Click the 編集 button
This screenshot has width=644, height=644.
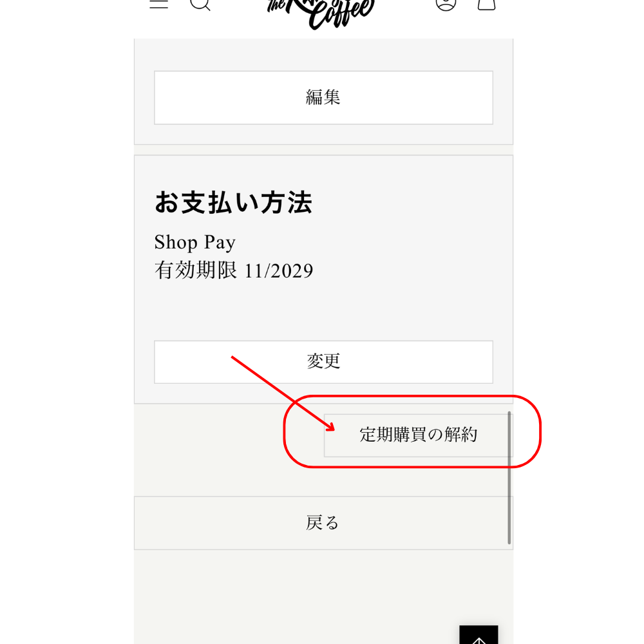pos(324,98)
